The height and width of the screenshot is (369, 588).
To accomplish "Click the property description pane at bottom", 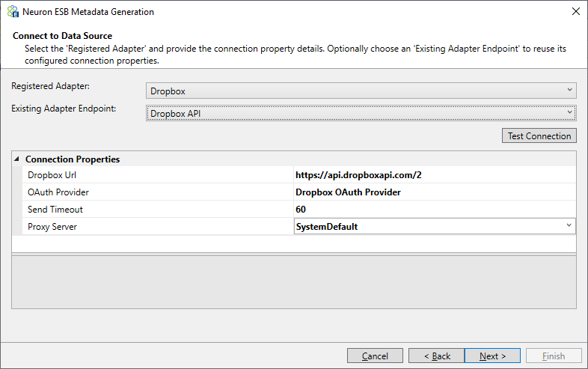I will click(x=294, y=282).
